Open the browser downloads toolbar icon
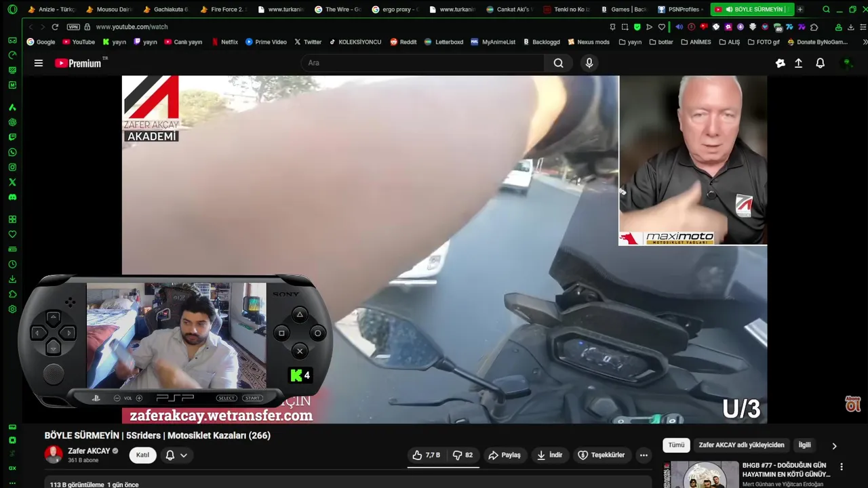The width and height of the screenshot is (868, 488). tap(851, 27)
